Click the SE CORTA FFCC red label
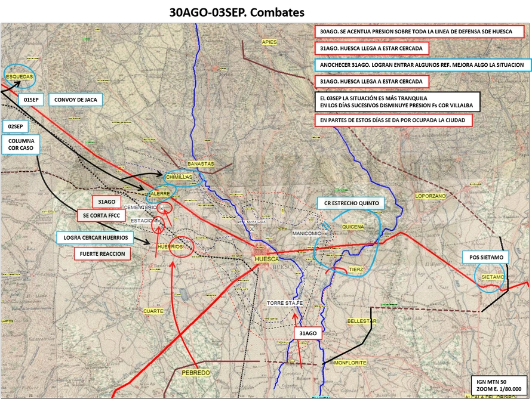532x399 pixels. pyautogui.click(x=101, y=215)
